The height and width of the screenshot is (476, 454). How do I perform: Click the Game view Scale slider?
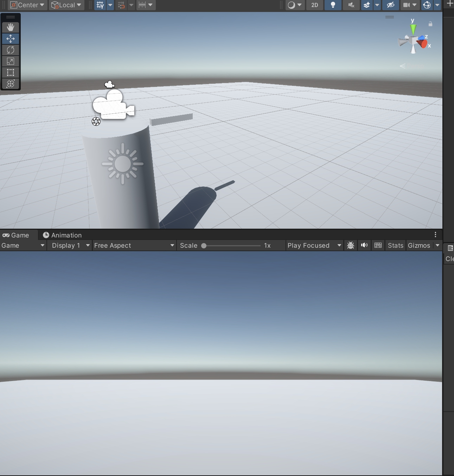(231, 246)
